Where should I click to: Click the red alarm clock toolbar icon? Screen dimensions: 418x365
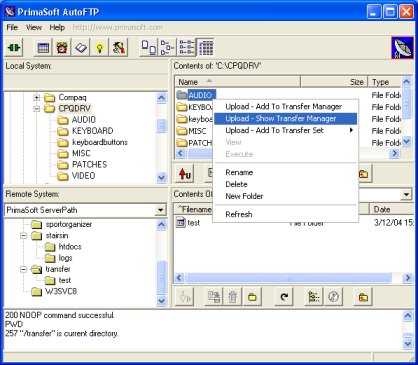click(62, 48)
